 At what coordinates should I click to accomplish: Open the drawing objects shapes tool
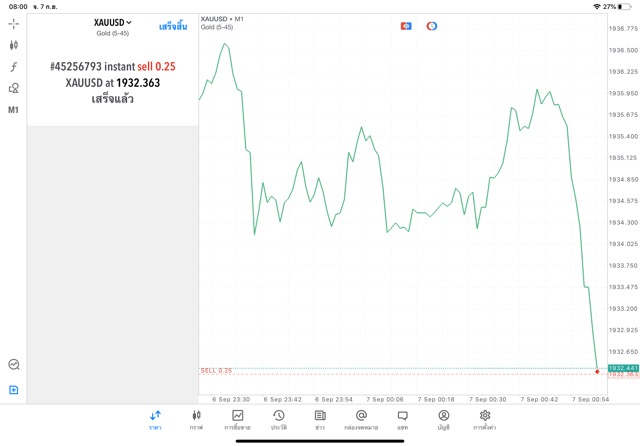[14, 88]
